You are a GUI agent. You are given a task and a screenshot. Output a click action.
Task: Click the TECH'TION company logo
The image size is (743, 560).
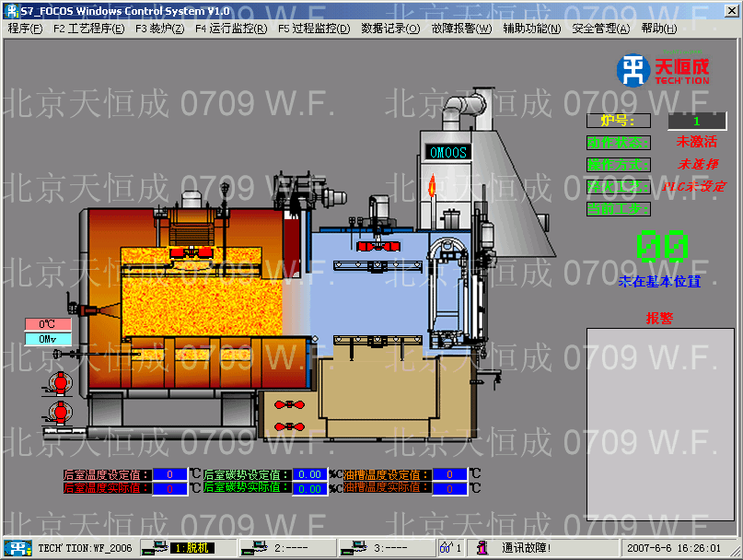pyautogui.click(x=664, y=69)
